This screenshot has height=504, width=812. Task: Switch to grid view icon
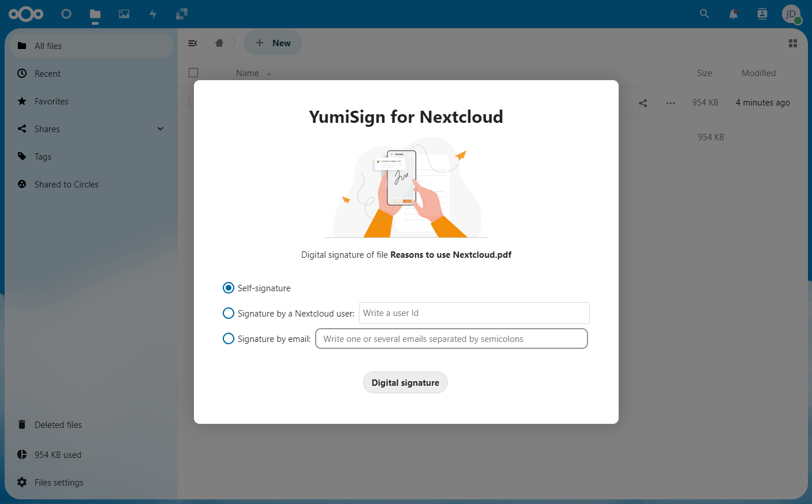click(x=793, y=43)
